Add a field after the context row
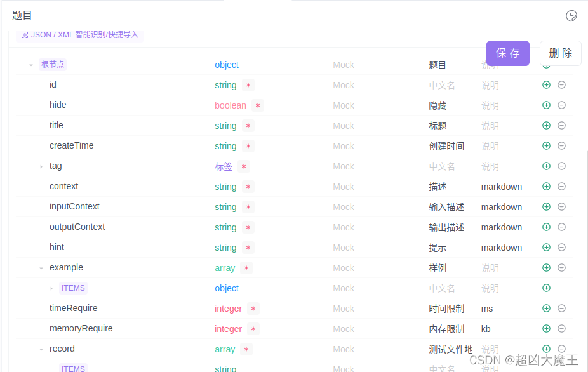 pyautogui.click(x=546, y=187)
